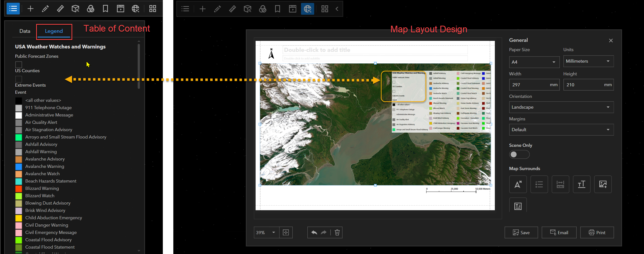Image resolution: width=644 pixels, height=254 pixels.
Task: Click the Print button
Action: coord(597,232)
